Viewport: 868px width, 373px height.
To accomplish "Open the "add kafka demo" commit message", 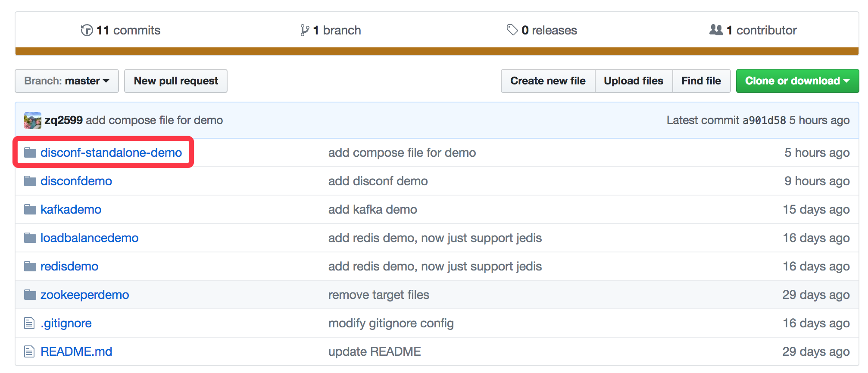I will pyautogui.click(x=372, y=209).
